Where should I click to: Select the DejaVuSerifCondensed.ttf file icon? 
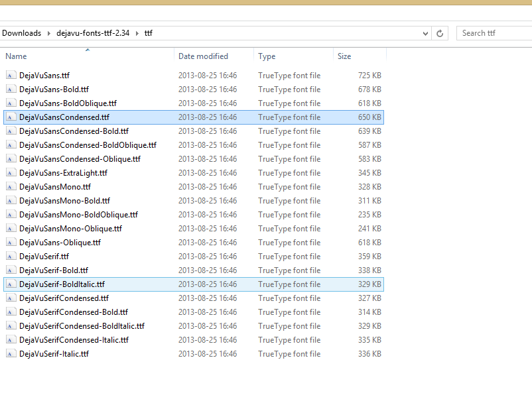11,298
